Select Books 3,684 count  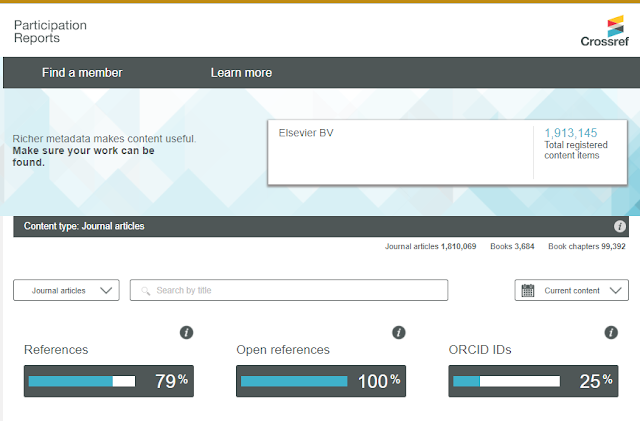coord(512,247)
